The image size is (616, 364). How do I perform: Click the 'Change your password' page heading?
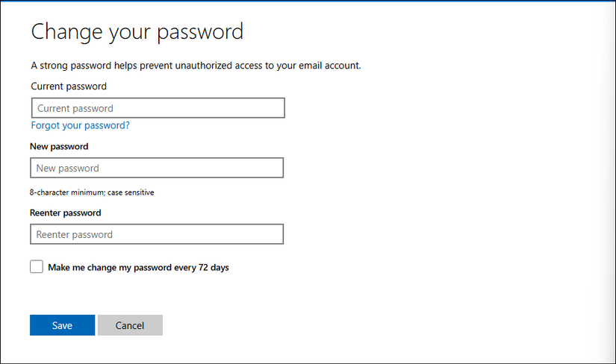pyautogui.click(x=137, y=32)
